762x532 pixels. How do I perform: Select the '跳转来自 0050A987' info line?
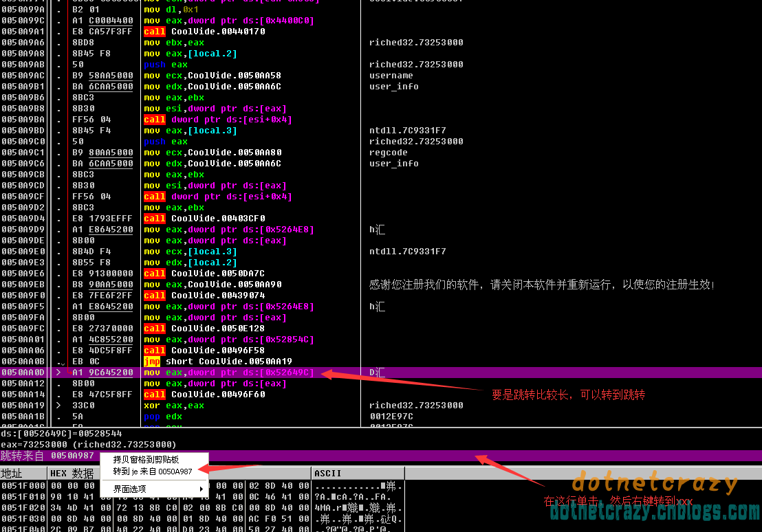pos(47,455)
